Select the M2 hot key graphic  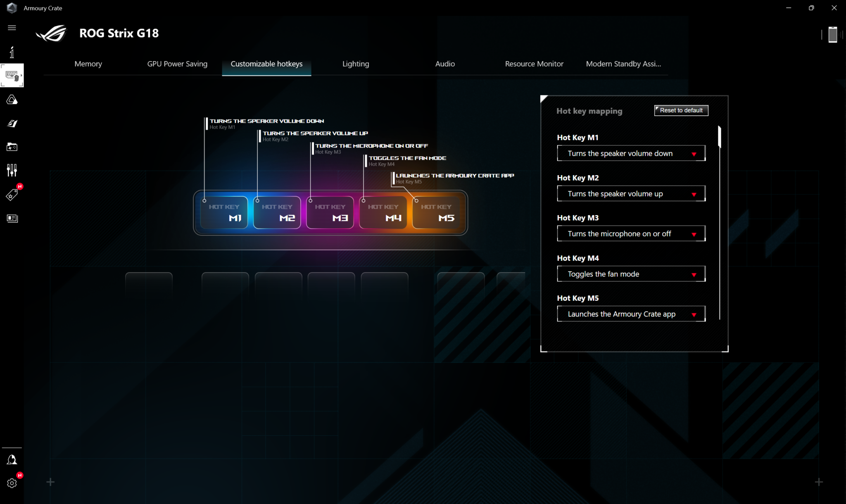click(x=277, y=212)
